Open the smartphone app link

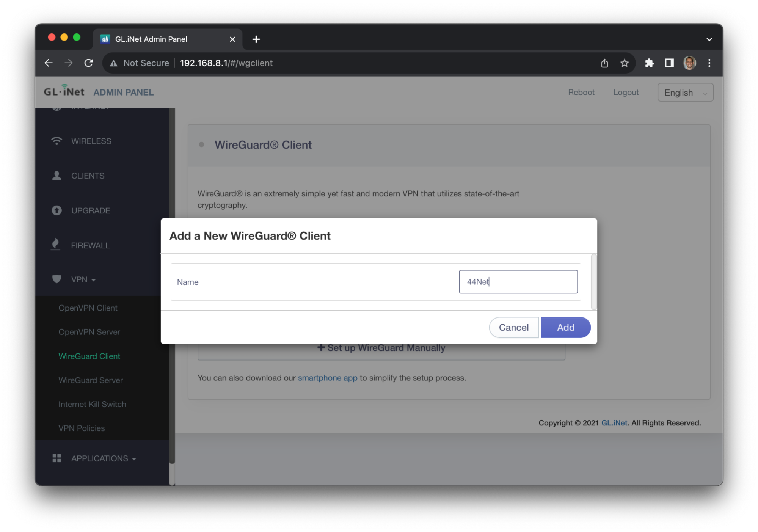(x=327, y=378)
